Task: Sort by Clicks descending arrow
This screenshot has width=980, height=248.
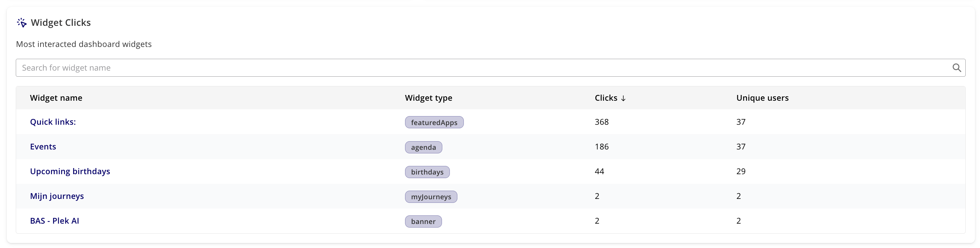Action: (x=623, y=98)
